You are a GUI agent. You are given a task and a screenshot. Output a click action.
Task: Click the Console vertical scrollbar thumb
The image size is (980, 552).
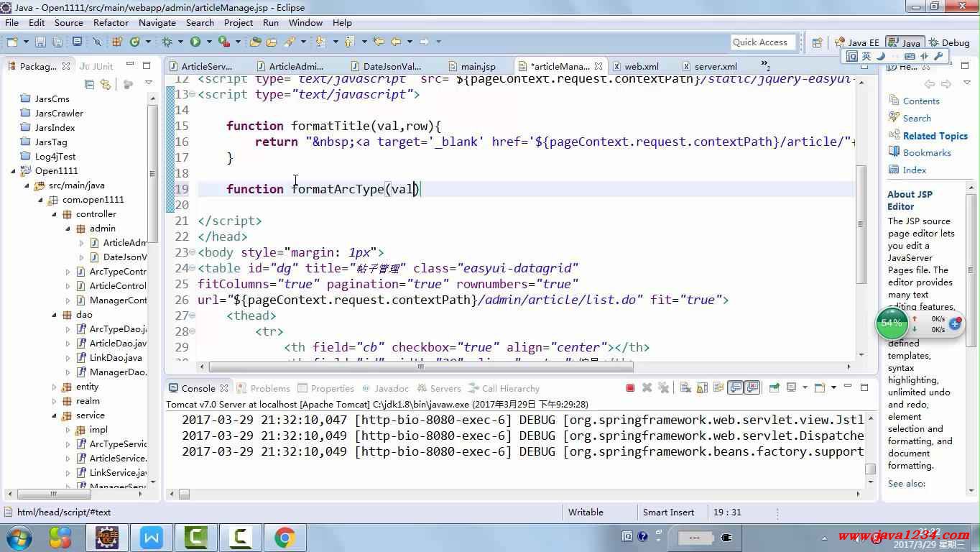(x=870, y=469)
